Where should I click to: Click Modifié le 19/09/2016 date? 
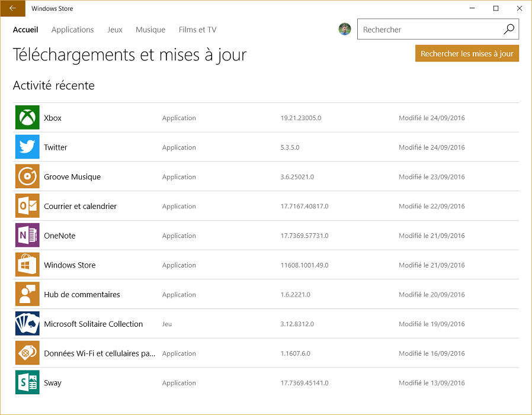(431, 324)
